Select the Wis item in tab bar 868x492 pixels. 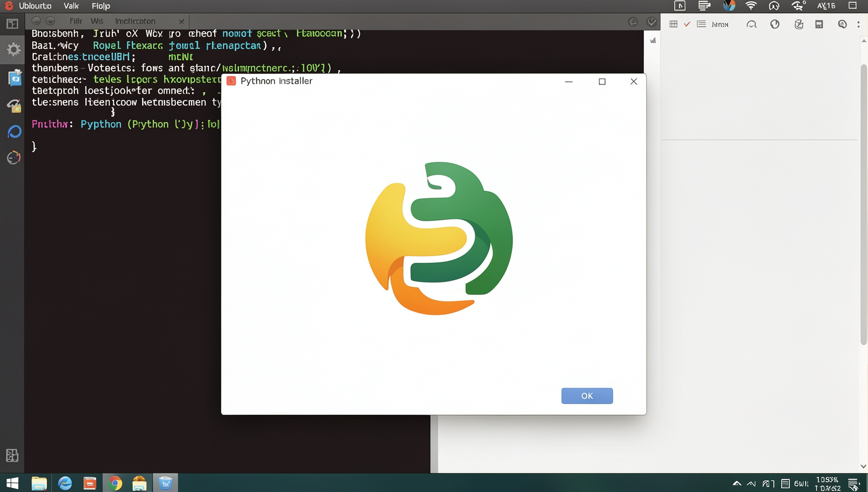[97, 21]
